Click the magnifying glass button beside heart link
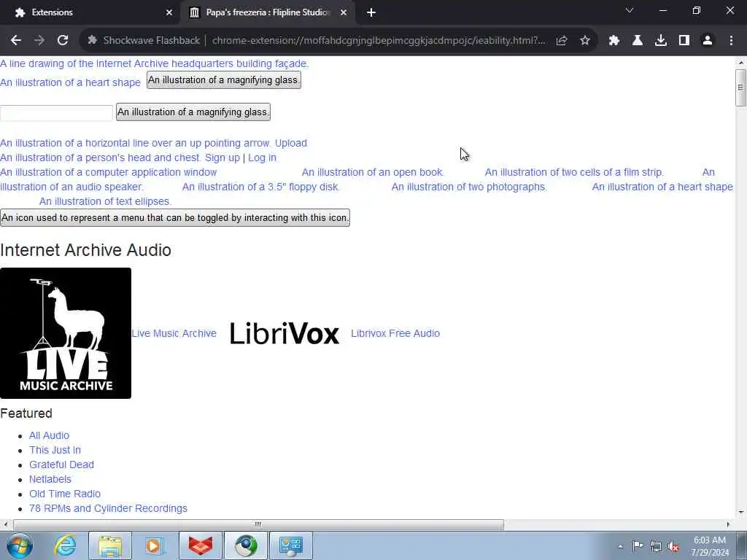The height and width of the screenshot is (560, 747). coord(224,80)
